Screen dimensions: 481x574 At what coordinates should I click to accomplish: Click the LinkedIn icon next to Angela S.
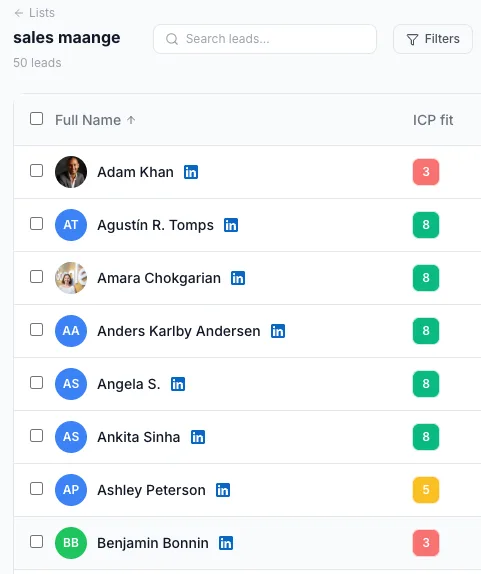tap(178, 384)
